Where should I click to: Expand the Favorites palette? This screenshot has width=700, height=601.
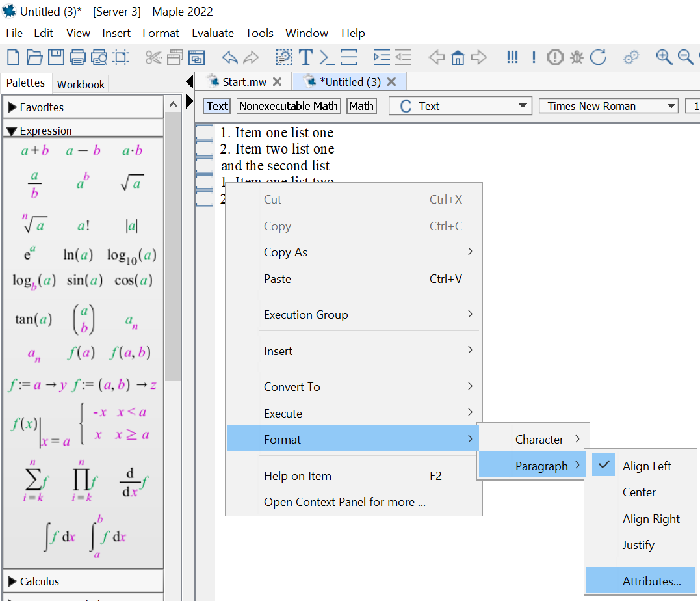pos(12,107)
